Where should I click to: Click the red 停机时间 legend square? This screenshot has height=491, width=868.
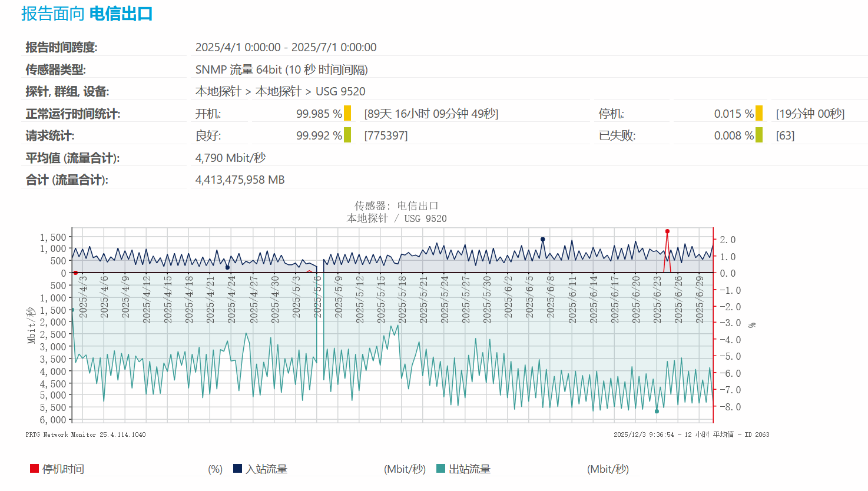tap(34, 469)
